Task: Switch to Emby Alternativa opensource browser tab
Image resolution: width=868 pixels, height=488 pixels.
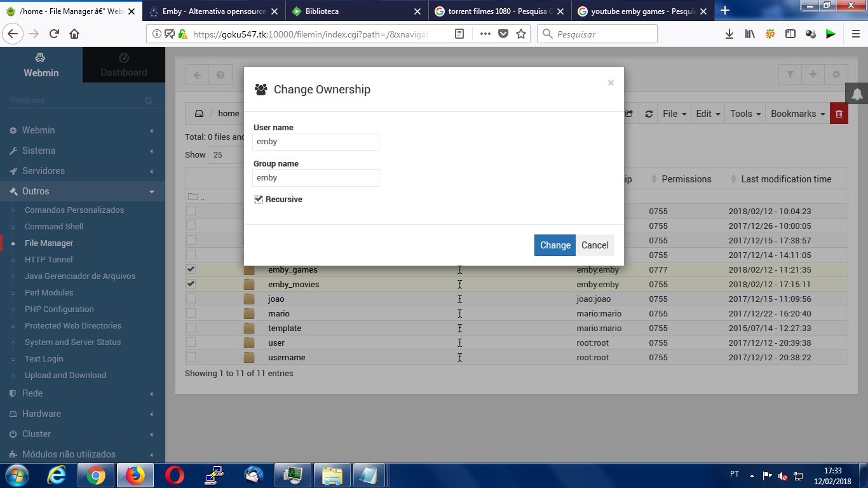Action: point(215,11)
